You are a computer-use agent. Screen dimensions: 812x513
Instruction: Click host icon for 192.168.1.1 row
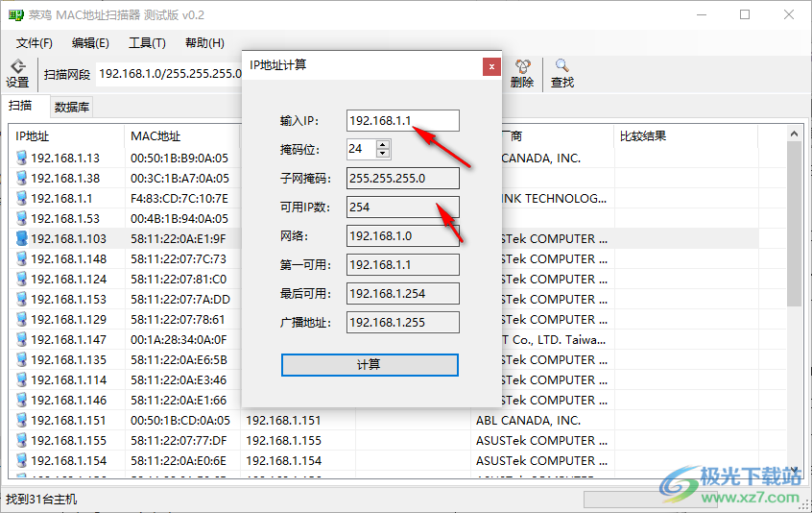click(22, 198)
